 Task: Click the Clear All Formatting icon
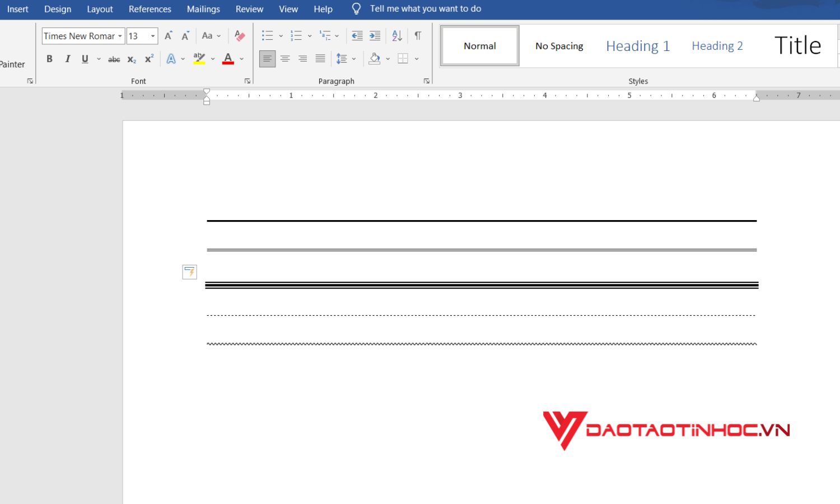tap(240, 35)
